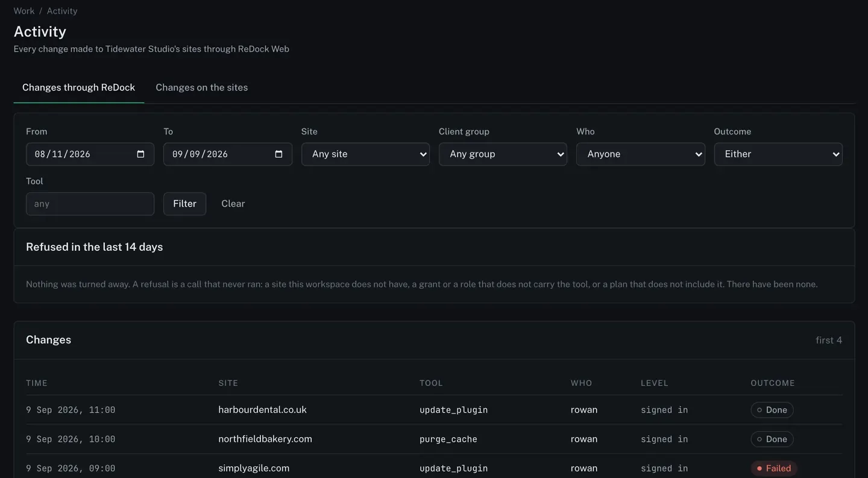Click Done badge in harbourdental.co.uk row
The height and width of the screenshot is (478, 868).
772,410
